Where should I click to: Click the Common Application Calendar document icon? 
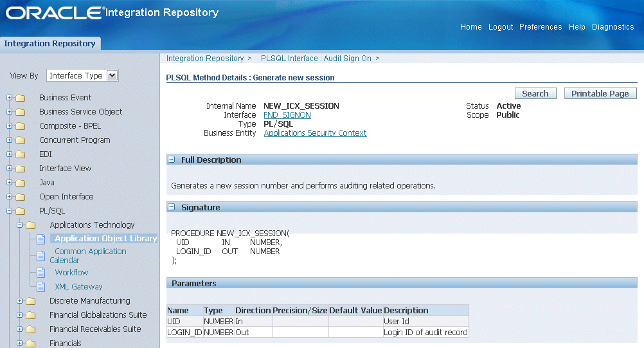click(40, 256)
